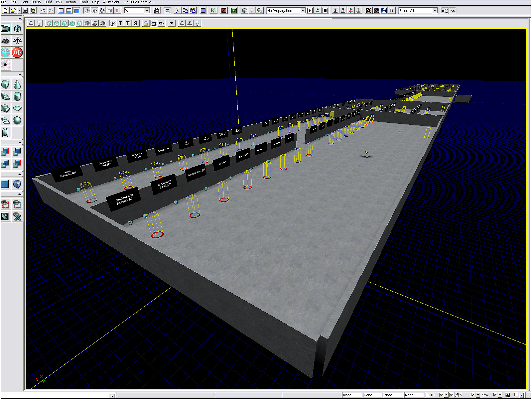Click the padlock lock icon

tap(146, 23)
